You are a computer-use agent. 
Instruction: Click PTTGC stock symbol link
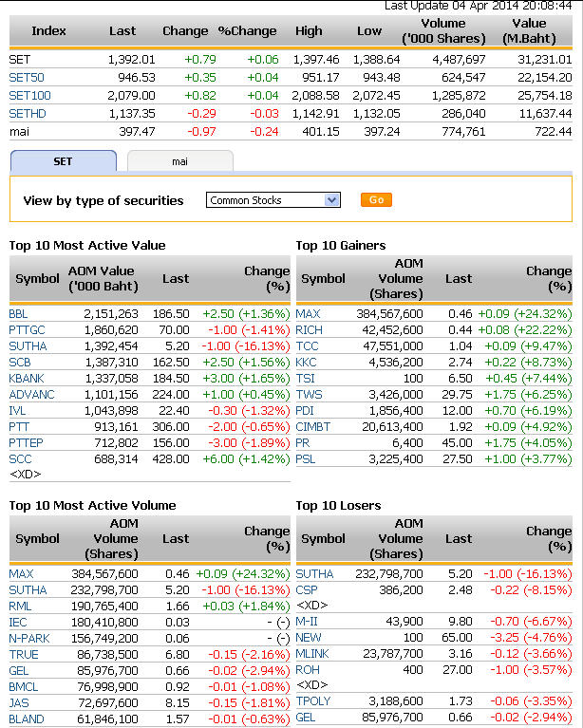26,329
